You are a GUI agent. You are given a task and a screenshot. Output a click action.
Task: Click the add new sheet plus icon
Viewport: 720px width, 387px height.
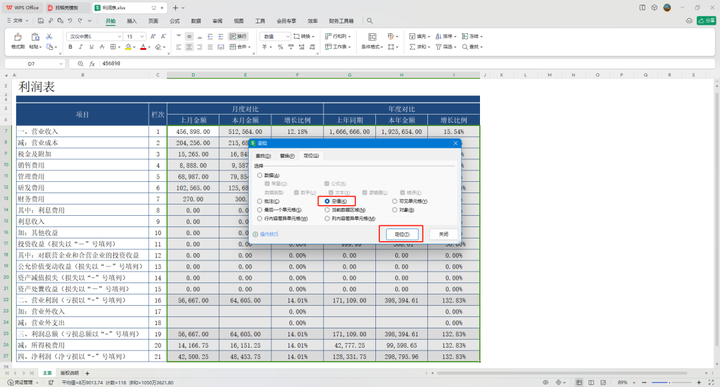[87, 373]
